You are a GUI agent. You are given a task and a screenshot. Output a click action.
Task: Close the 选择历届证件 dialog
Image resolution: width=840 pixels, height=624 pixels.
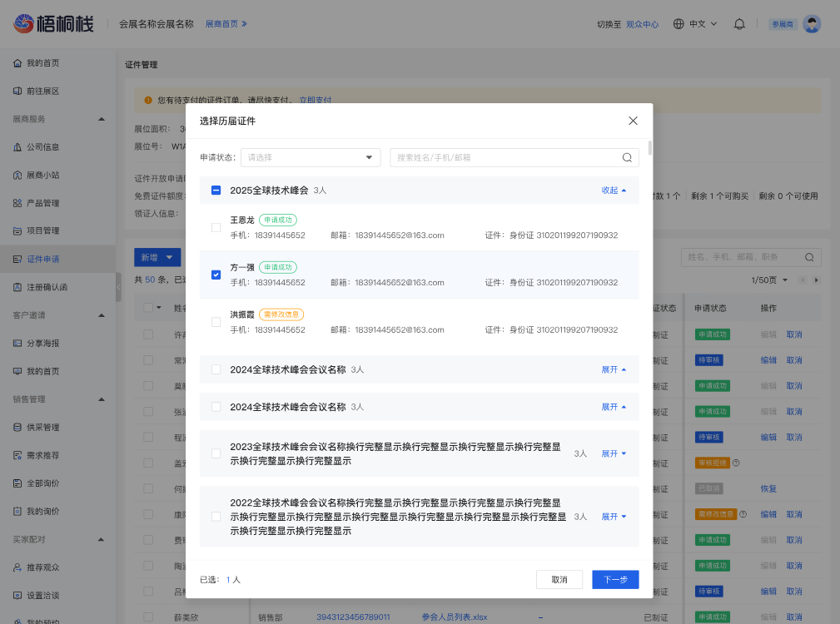click(633, 121)
